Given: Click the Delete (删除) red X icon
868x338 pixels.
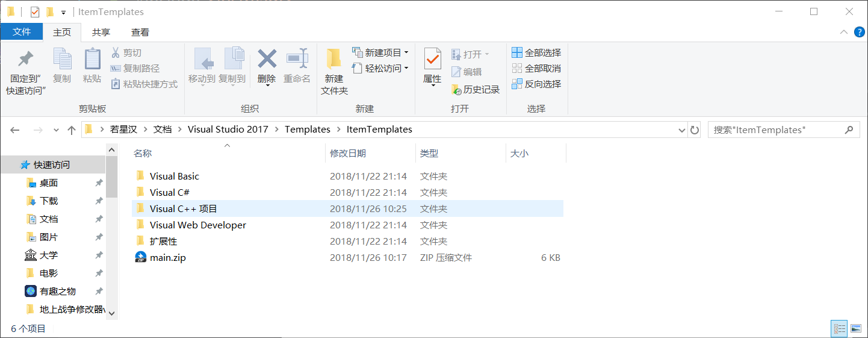Looking at the screenshot, I should tap(267, 59).
